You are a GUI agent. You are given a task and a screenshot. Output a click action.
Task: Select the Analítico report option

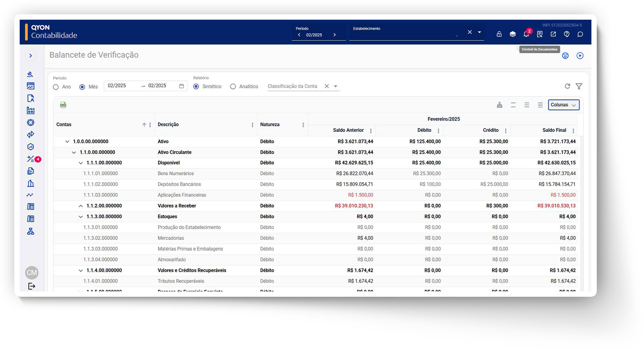(x=233, y=87)
